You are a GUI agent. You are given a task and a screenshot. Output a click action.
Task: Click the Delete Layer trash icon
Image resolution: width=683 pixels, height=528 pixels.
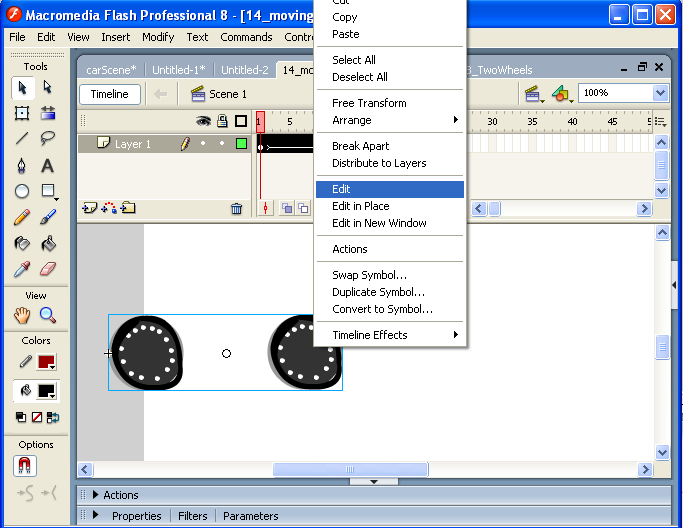(236, 209)
